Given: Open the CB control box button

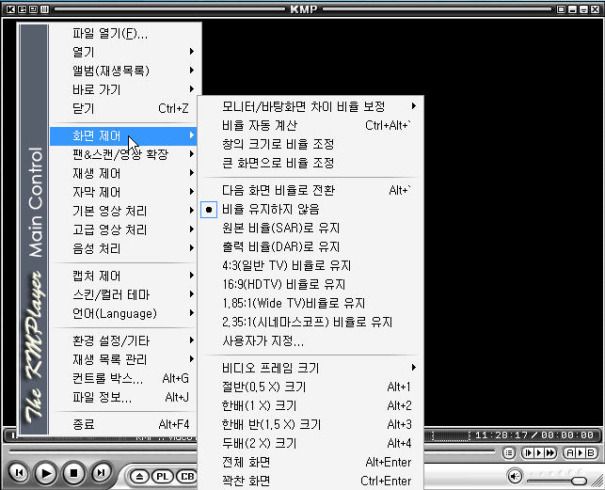Looking at the screenshot, I should pyautogui.click(x=188, y=477).
